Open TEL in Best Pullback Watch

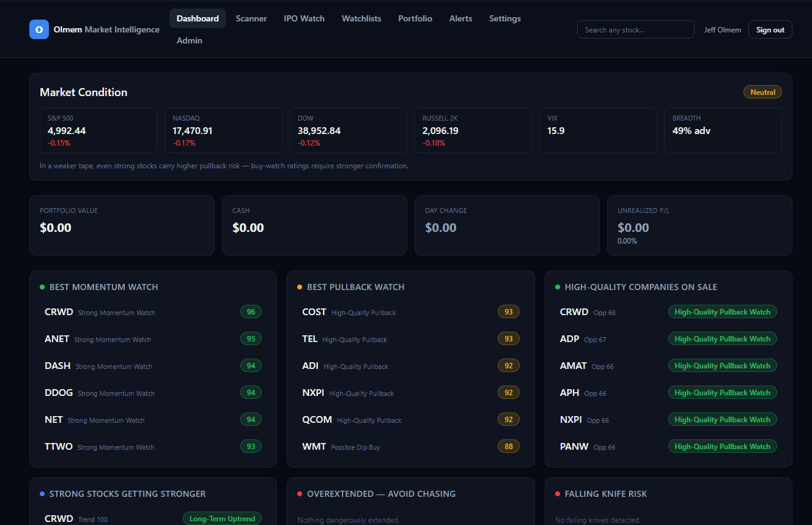click(411, 339)
